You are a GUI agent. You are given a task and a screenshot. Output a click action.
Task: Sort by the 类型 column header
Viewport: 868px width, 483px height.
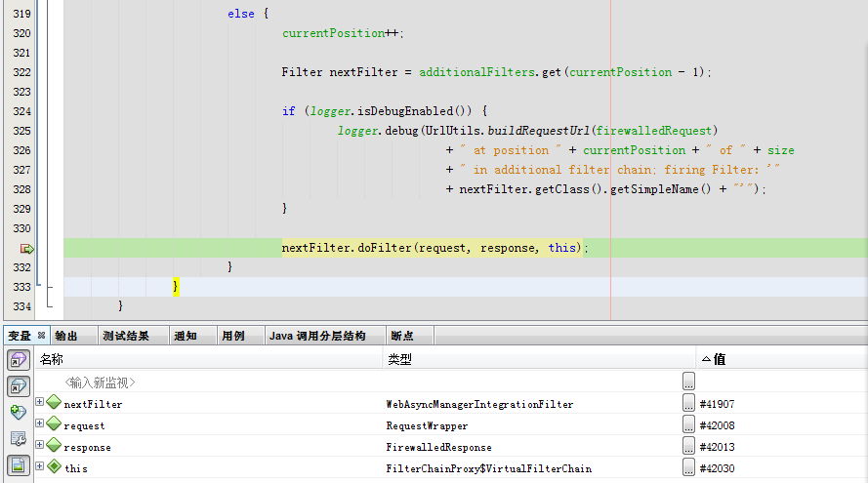(x=539, y=359)
